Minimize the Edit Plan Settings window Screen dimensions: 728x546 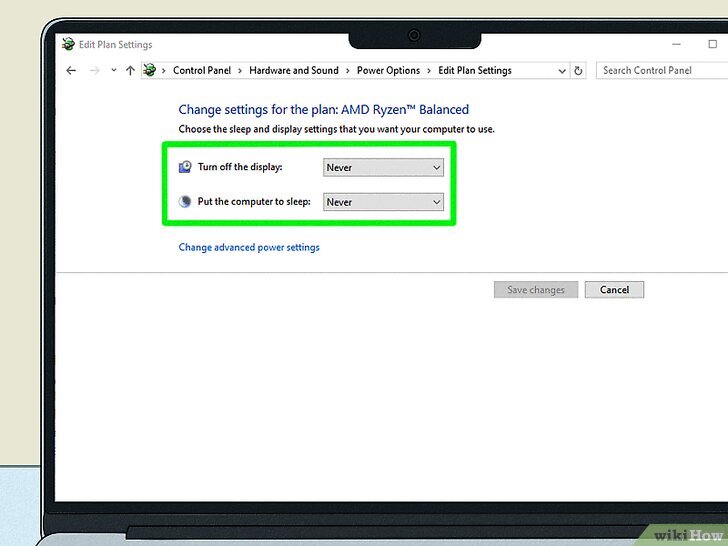(x=676, y=44)
